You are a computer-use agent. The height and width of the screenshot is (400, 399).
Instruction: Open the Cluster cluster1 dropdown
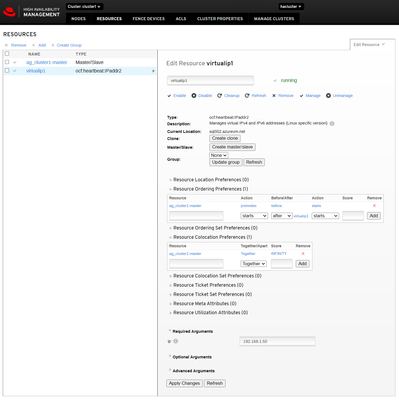click(x=84, y=6)
